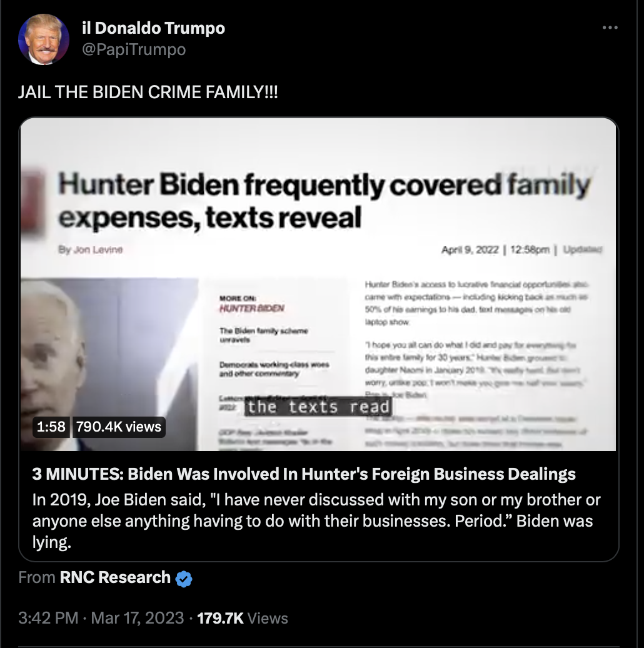The image size is (644, 648).
Task: Open the @PapiTrumpo handle link
Action: (x=134, y=49)
